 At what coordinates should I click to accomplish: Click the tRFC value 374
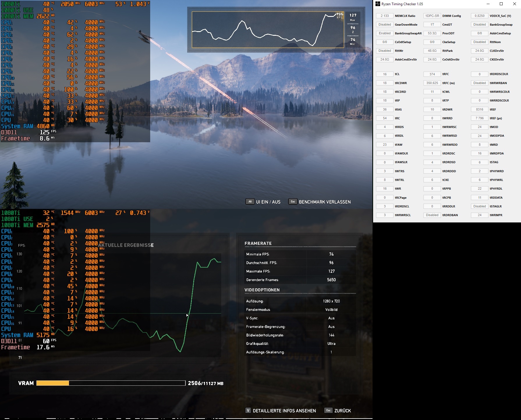432,74
